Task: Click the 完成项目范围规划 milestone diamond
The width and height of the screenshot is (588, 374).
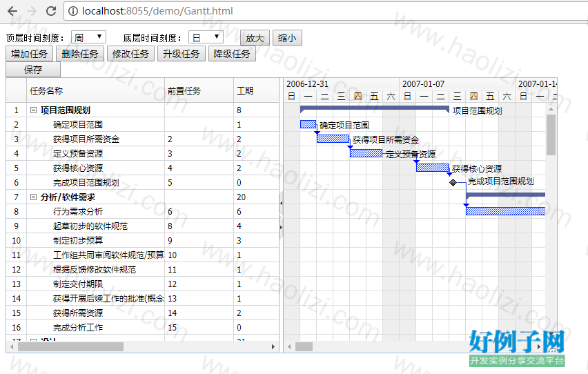Action: tap(453, 183)
